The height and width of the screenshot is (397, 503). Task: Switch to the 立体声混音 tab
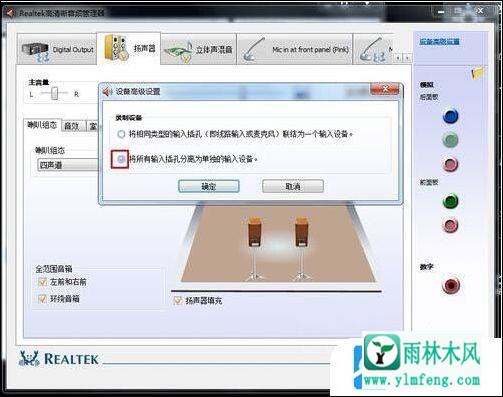point(199,49)
